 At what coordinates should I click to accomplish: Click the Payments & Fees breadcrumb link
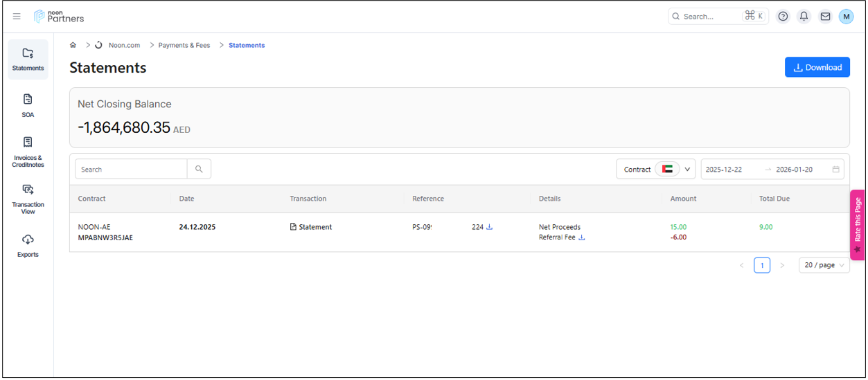[x=184, y=45]
